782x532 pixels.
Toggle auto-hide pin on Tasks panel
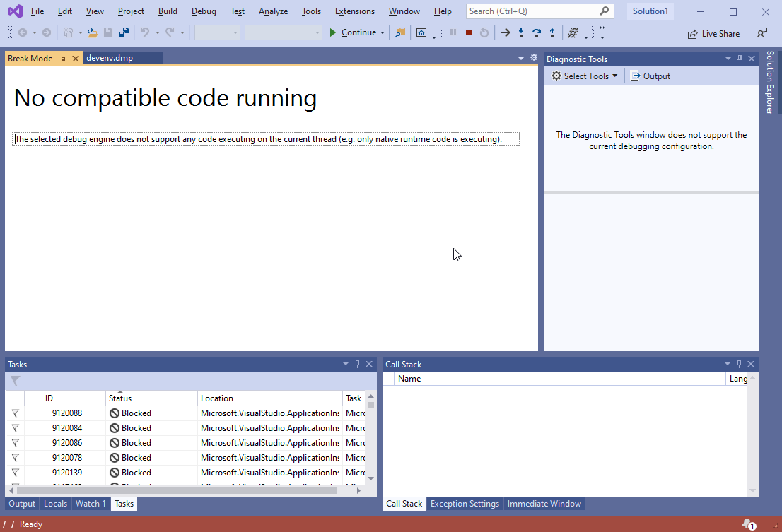[357, 364]
